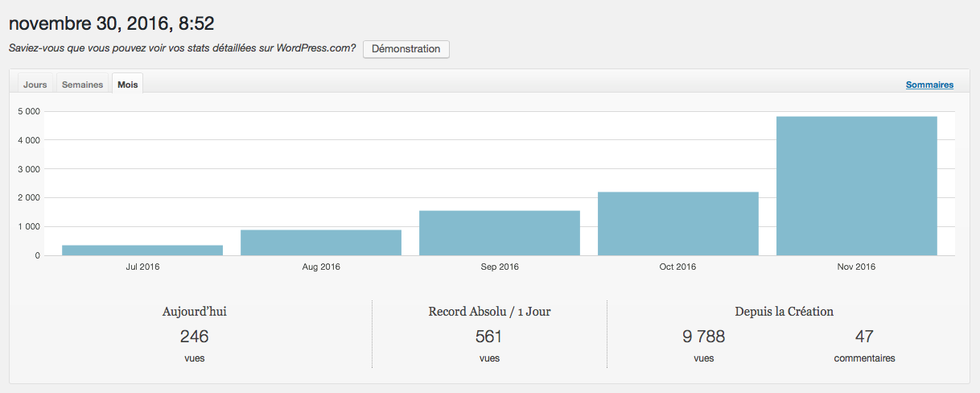
Task: Select the Mois tab
Action: [x=127, y=85]
